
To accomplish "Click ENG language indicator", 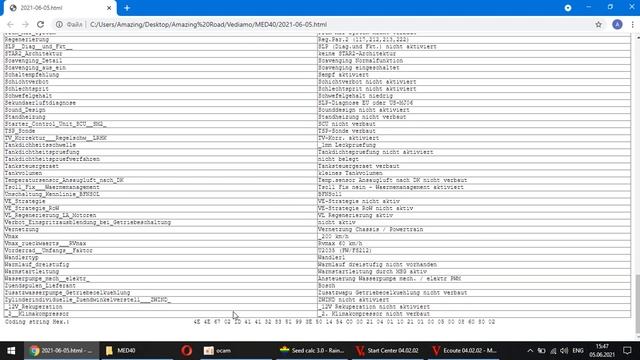I will (578, 351).
